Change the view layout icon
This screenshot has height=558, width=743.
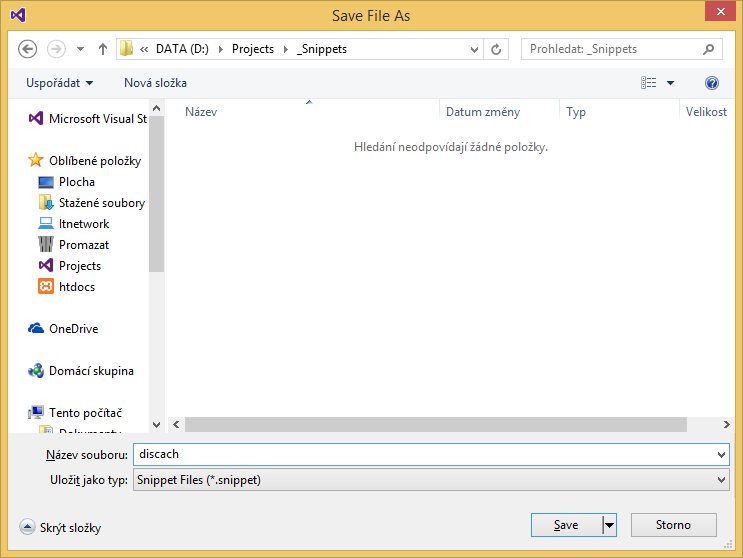tap(649, 83)
